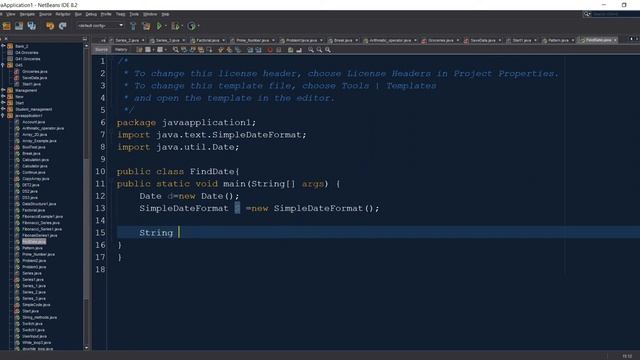Expand the Bank_2 project node
Screen dimensions: 640x360
pyautogui.click(x=3, y=46)
